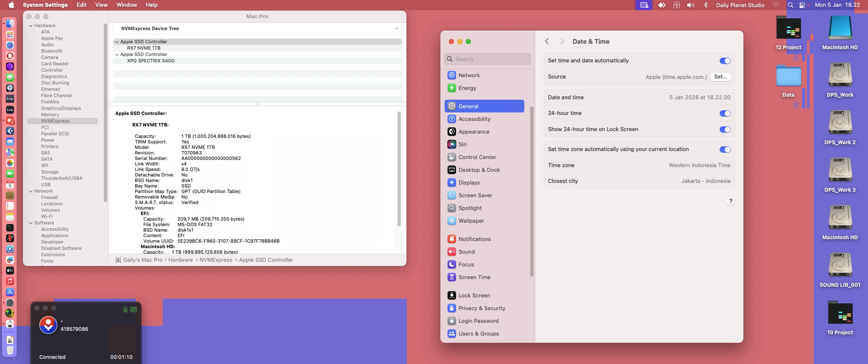Viewport: 868px width, 364px height.
Task: Collapse the Software section in System Information sidebar
Action: coord(31,223)
